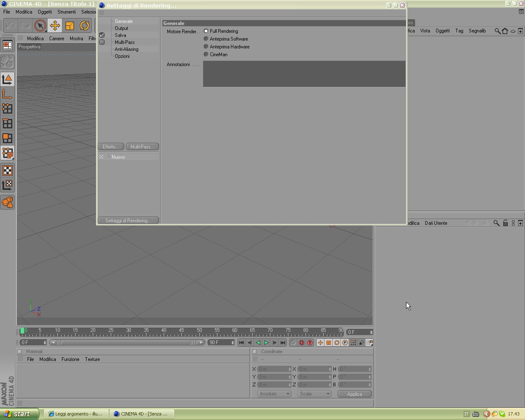The height and width of the screenshot is (420, 525).
Task: Select the Move tool in toolbar
Action: [55, 26]
